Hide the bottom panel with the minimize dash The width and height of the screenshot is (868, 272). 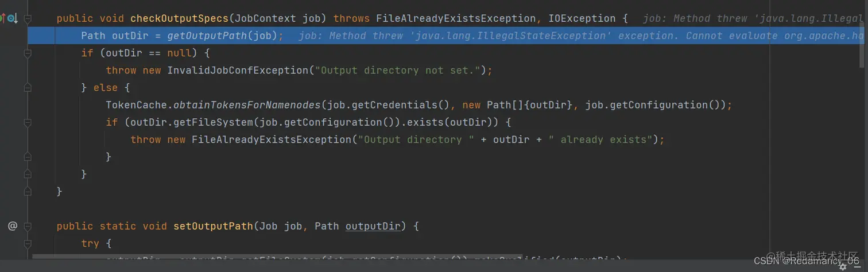(x=858, y=267)
